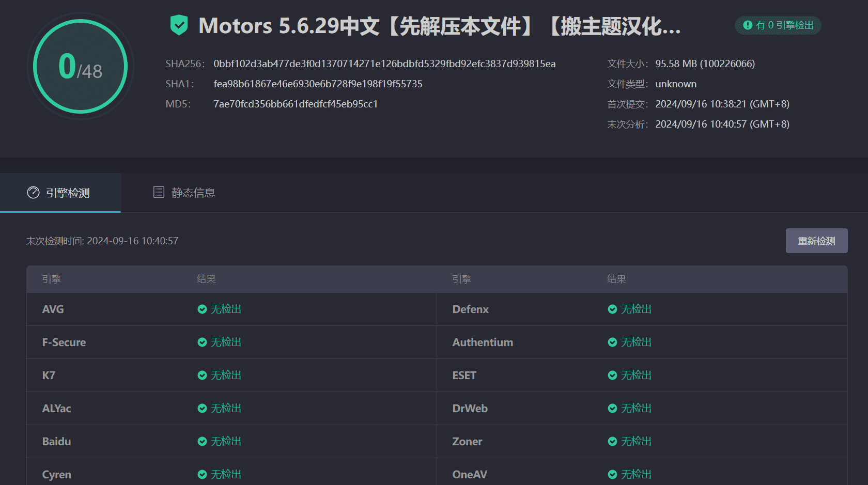Click the 0/48 detection score circle
Image resolution: width=868 pixels, height=485 pixels.
(x=81, y=66)
